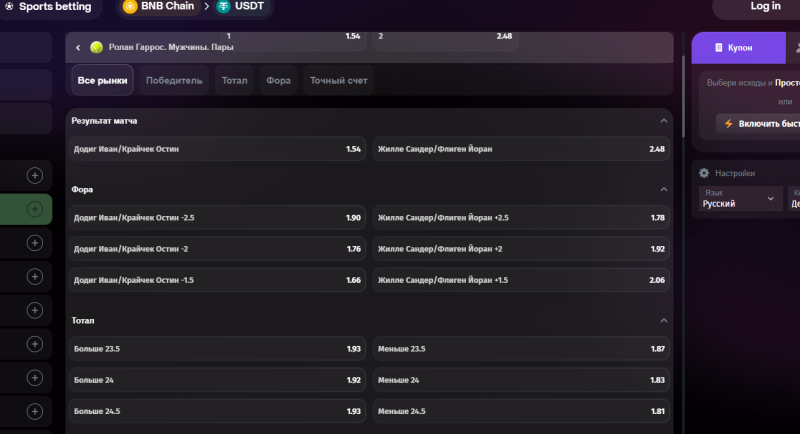Switch to the Победитель tab
Viewport: 800px width, 434px height.
(x=174, y=80)
